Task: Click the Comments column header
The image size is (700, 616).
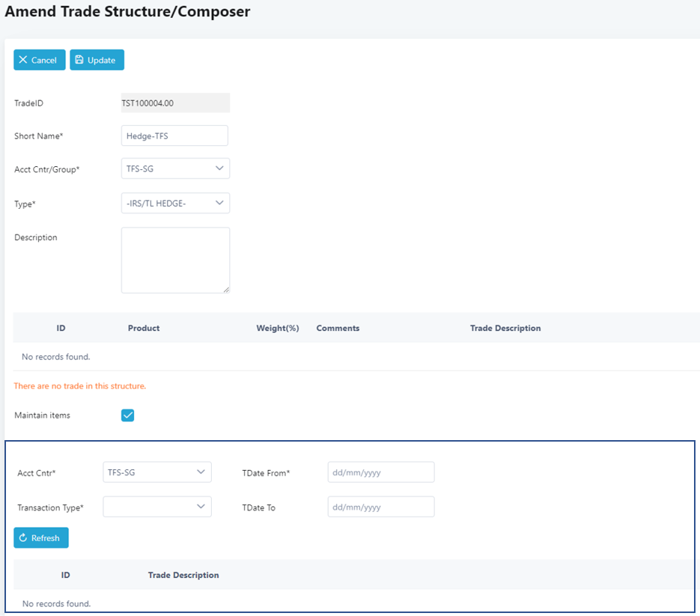Action: (338, 328)
